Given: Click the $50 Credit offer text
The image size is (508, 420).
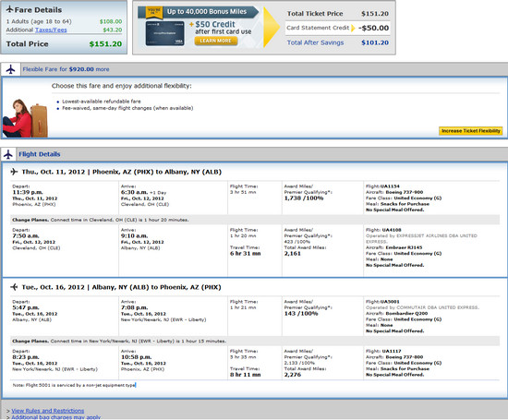Looking at the screenshot, I should click(215, 25).
